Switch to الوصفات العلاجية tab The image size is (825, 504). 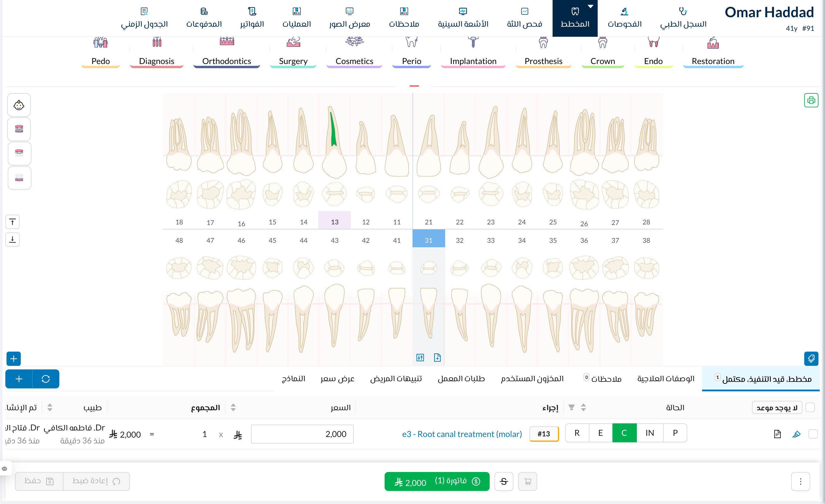pos(666,379)
